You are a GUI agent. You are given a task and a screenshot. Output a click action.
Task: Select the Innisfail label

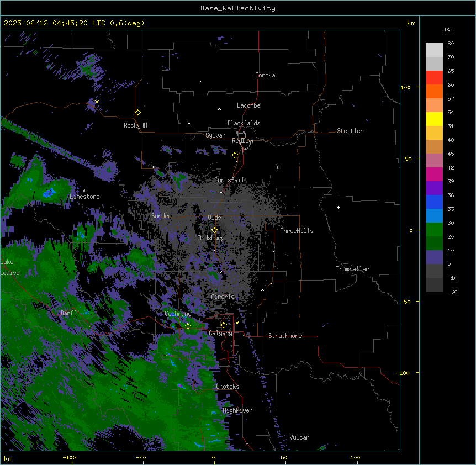tap(229, 180)
